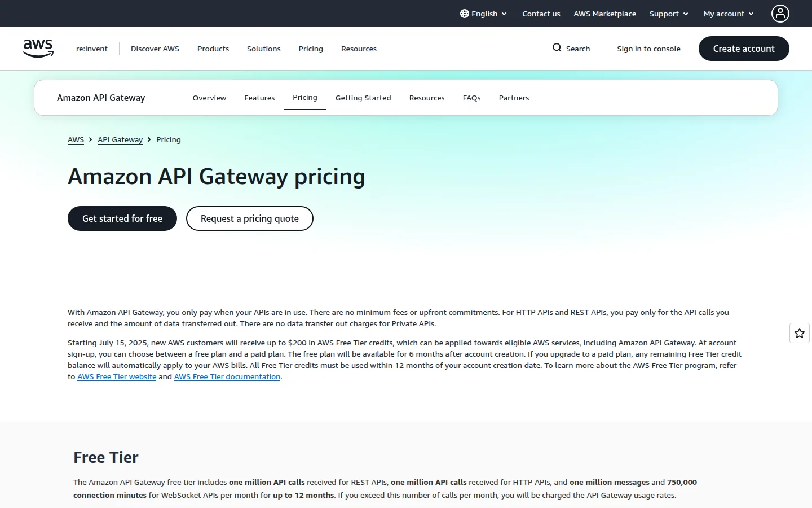This screenshot has height=508, width=812.
Task: Click Get started for free button
Action: pos(122,218)
